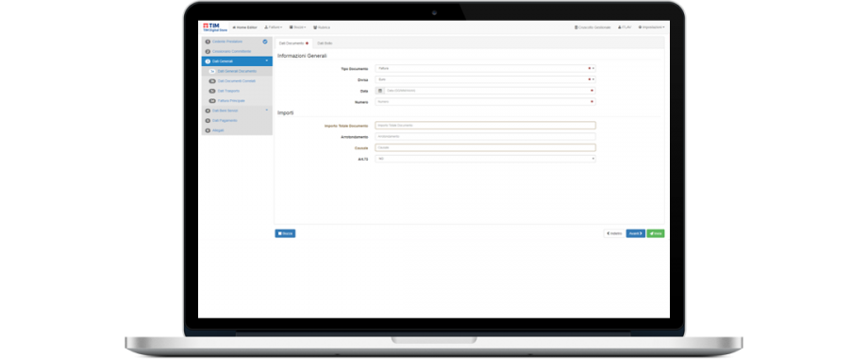Click the Importo Totale Documento input field

(486, 126)
